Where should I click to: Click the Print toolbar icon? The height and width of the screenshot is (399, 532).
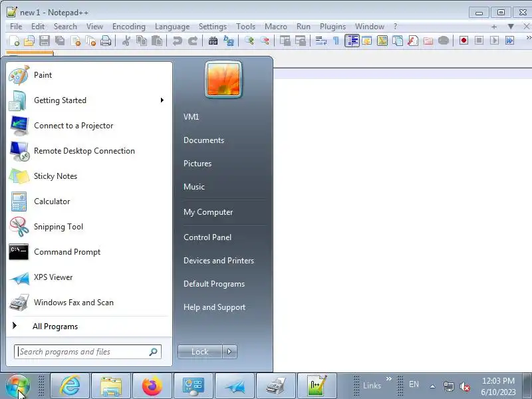click(x=106, y=41)
